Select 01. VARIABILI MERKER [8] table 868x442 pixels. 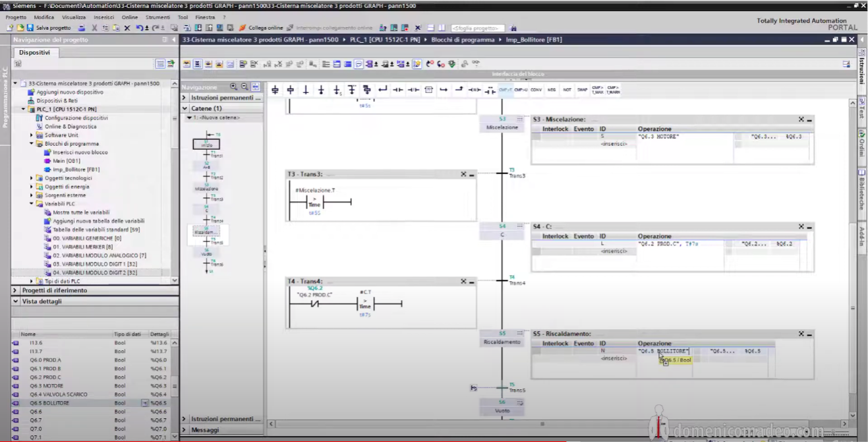click(83, 247)
